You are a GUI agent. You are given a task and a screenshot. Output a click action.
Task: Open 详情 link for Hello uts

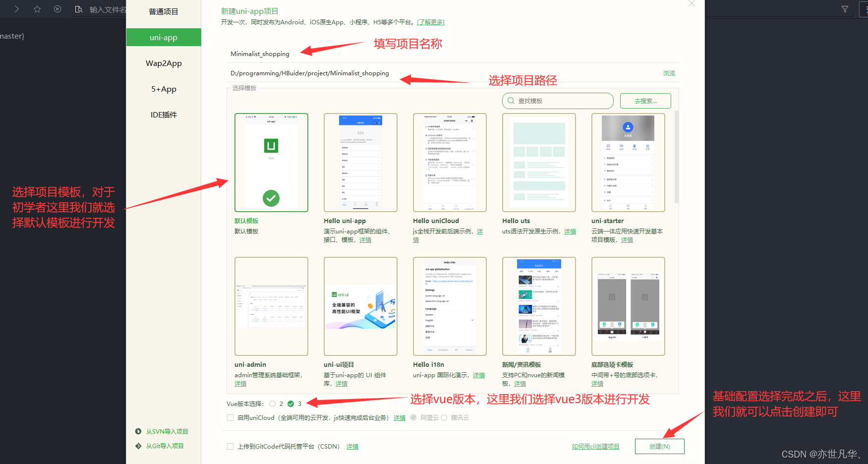[570, 232]
